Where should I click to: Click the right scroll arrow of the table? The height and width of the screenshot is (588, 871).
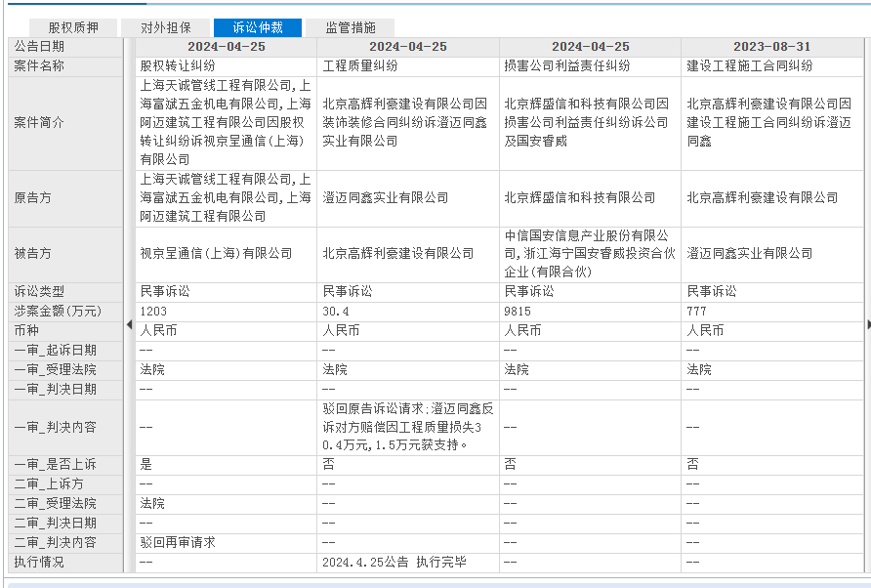coord(868,324)
